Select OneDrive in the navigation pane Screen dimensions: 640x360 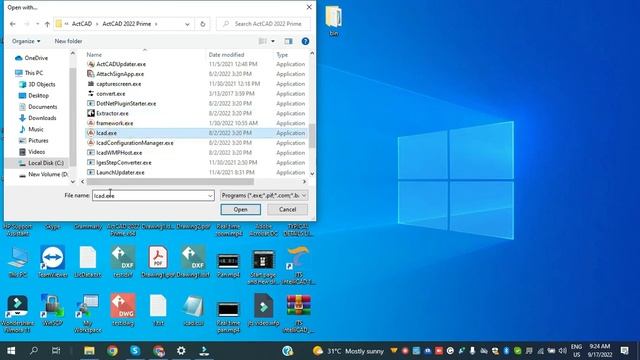click(x=31, y=58)
